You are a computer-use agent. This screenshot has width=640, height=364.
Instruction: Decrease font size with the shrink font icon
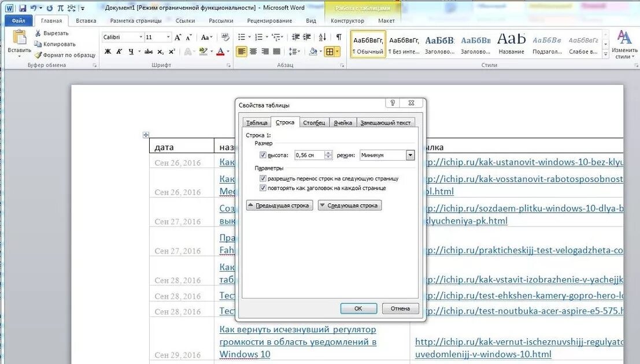point(188,37)
